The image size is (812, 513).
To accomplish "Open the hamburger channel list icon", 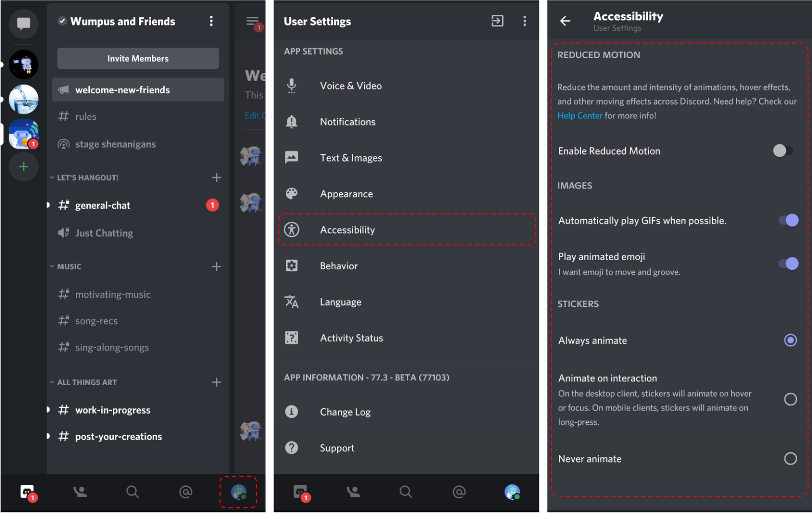I will point(253,21).
